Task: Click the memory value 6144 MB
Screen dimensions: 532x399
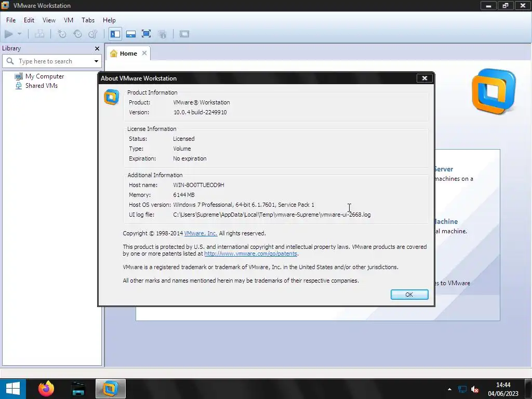Action: pos(184,195)
